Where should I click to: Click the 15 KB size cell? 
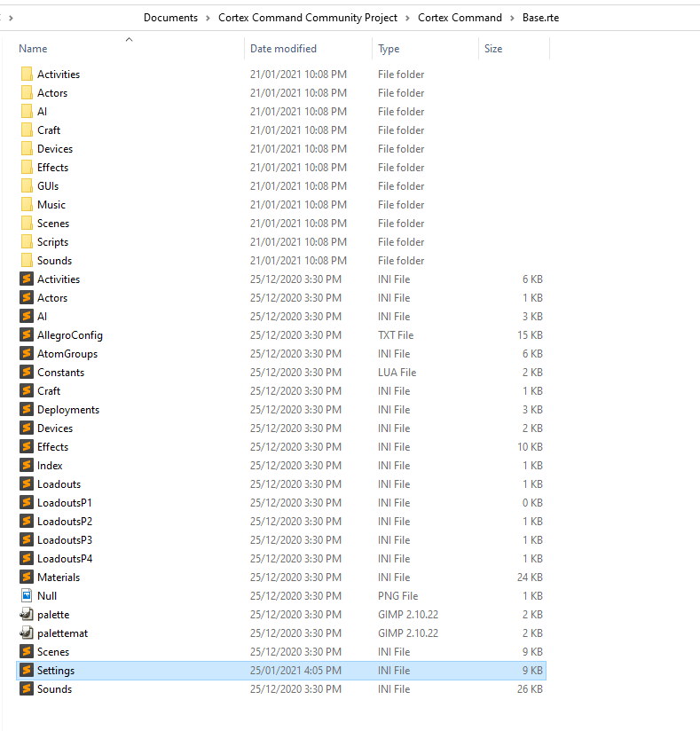pyautogui.click(x=530, y=334)
